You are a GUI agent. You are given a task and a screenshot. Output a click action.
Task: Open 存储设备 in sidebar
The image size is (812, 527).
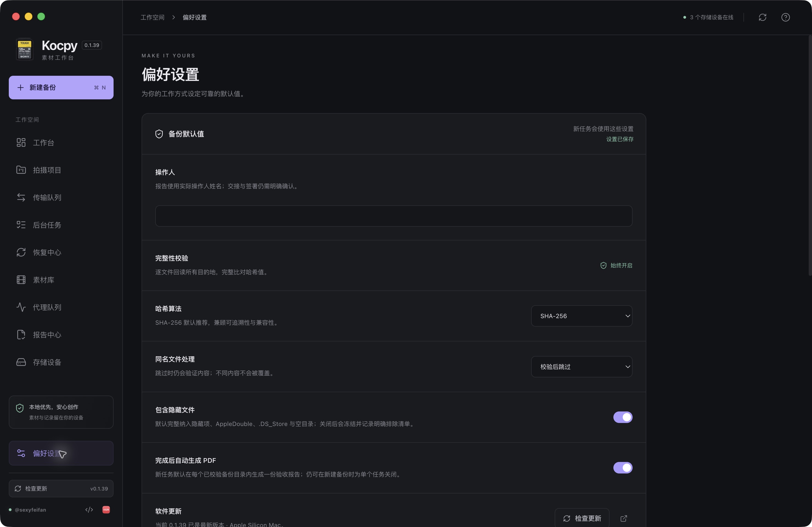[x=61, y=362]
